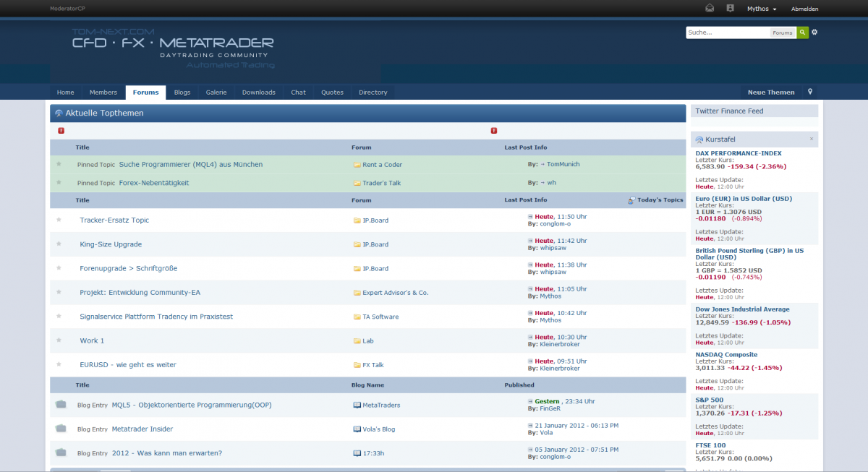Click into the Suche search field

coord(727,33)
